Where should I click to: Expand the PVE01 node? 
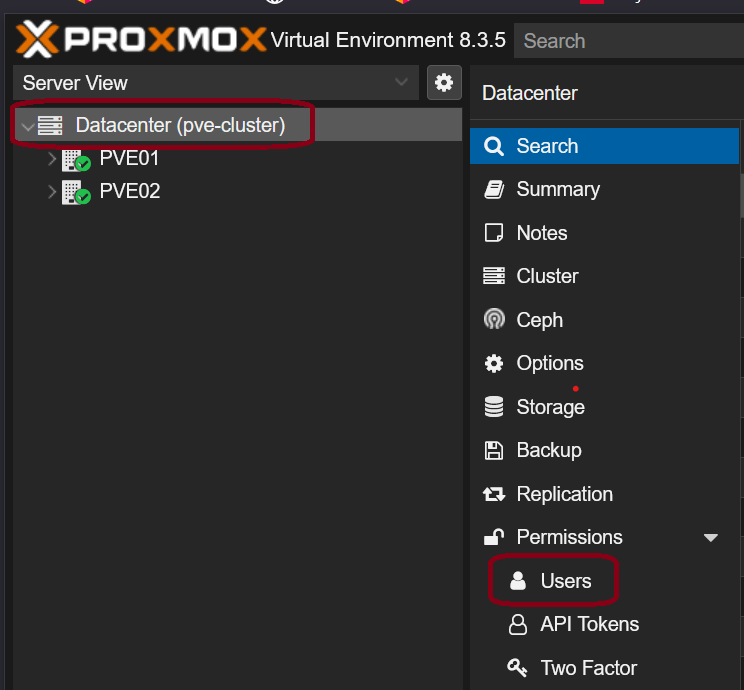point(52,159)
